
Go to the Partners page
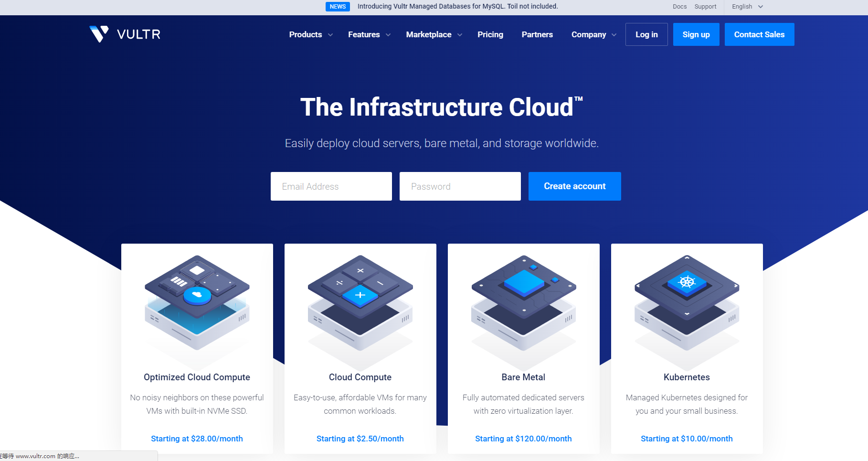(537, 34)
